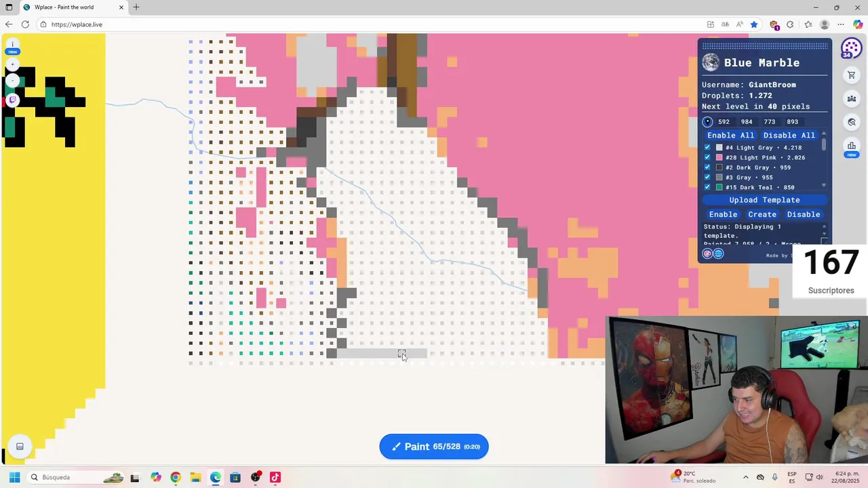Zoom in the map with plus button
Image resolution: width=868 pixels, height=488 pixels.
coord(12,65)
